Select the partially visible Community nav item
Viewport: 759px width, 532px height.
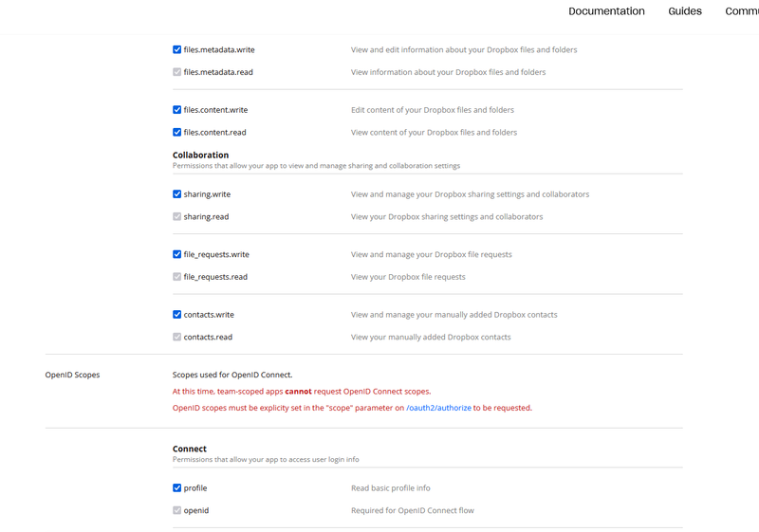742,11
